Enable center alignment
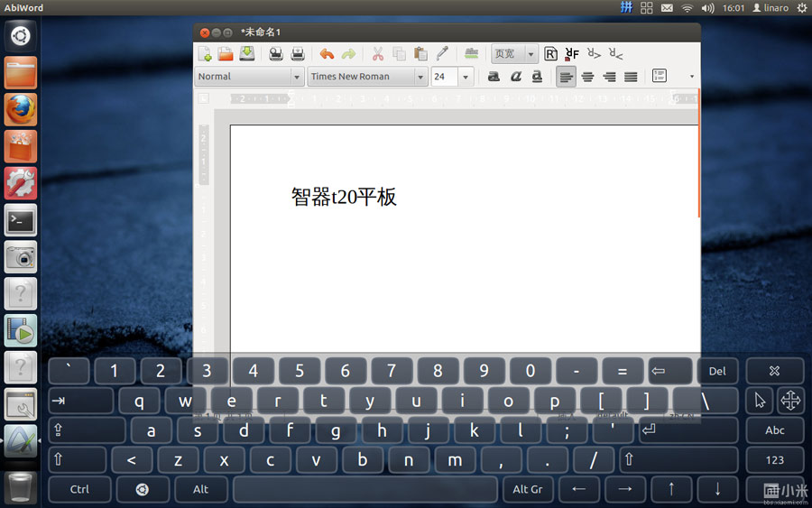This screenshot has width=812, height=508. [x=587, y=77]
